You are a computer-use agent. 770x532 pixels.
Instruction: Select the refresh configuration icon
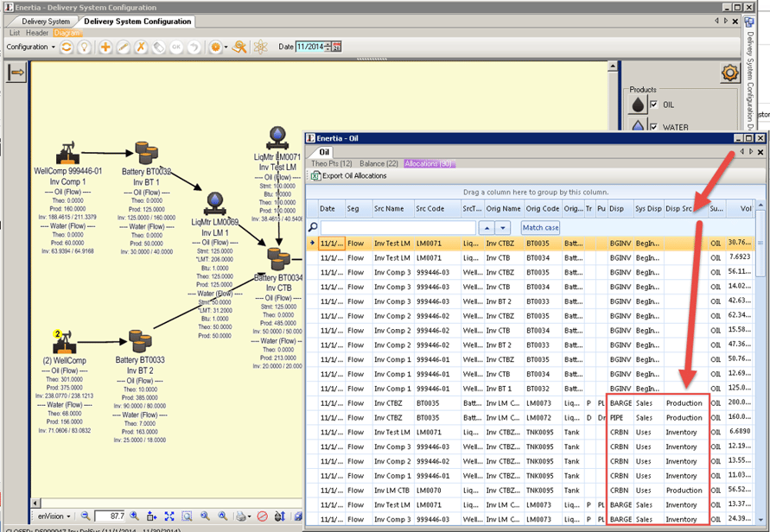pos(65,47)
